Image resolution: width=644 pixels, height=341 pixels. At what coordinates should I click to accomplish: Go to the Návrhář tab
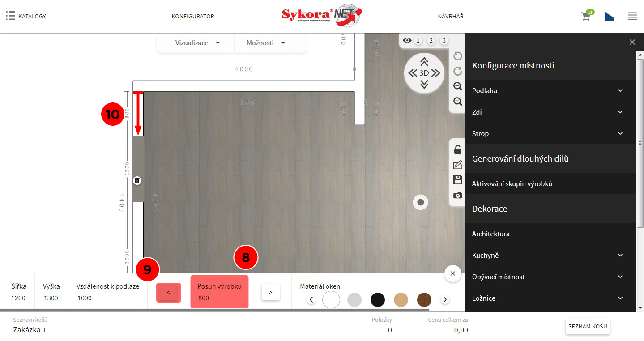pyautogui.click(x=451, y=17)
